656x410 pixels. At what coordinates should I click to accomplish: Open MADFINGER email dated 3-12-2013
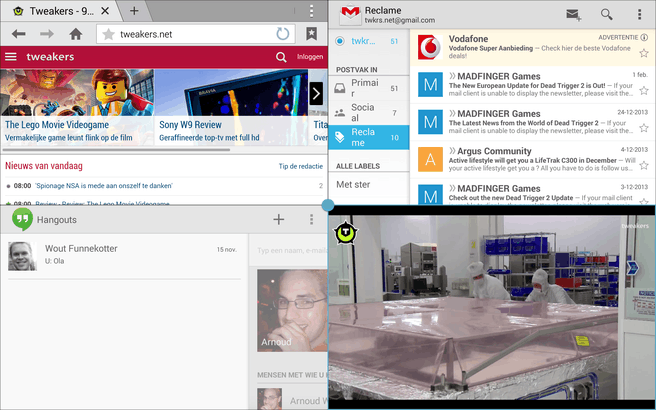tap(533, 192)
